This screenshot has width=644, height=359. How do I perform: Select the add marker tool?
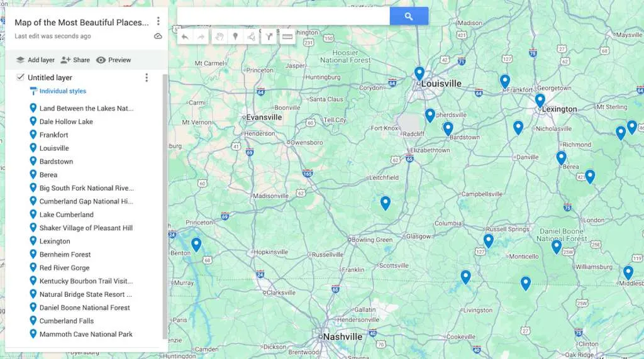(x=235, y=37)
